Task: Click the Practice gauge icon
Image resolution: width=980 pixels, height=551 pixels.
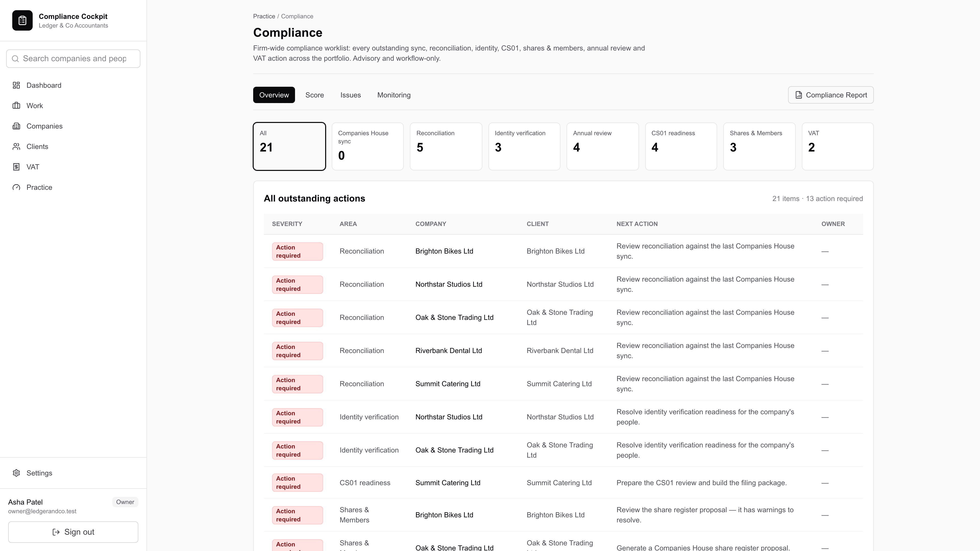Action: coord(16,187)
